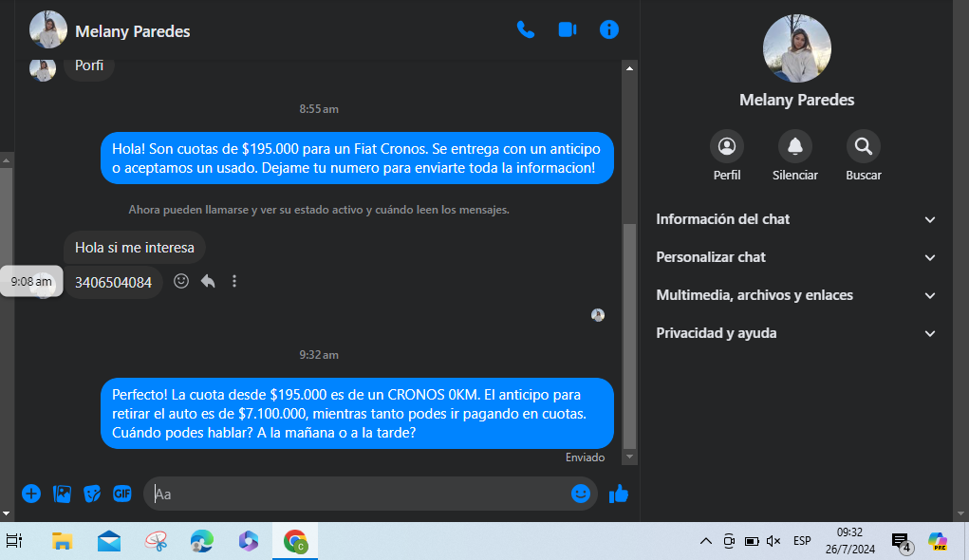Expand Privacidad y ayuda section
The image size is (969, 560).
tap(796, 333)
